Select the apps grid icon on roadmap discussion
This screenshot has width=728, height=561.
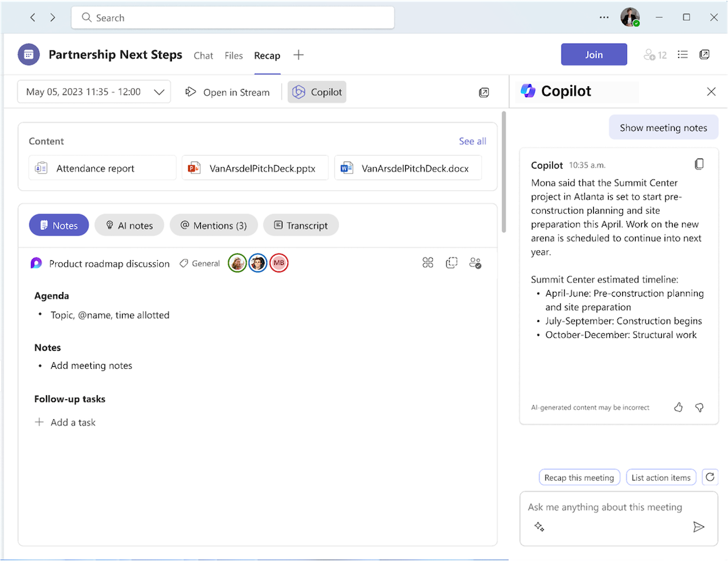[x=427, y=262]
